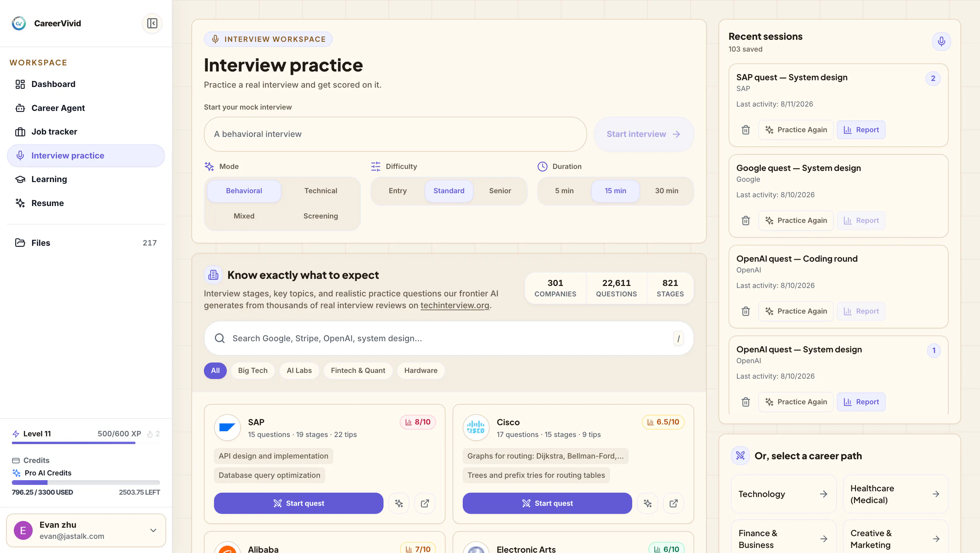
Task: Click the microphone icon in Recent sessions
Action: pos(941,41)
